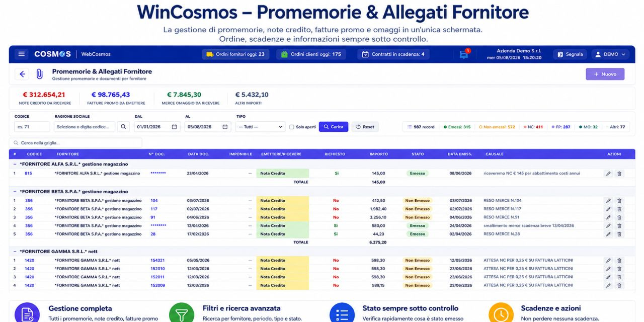Open calendar picker for Dal date
Image resolution: width=644 pixels, height=322 pixels.
point(174,127)
